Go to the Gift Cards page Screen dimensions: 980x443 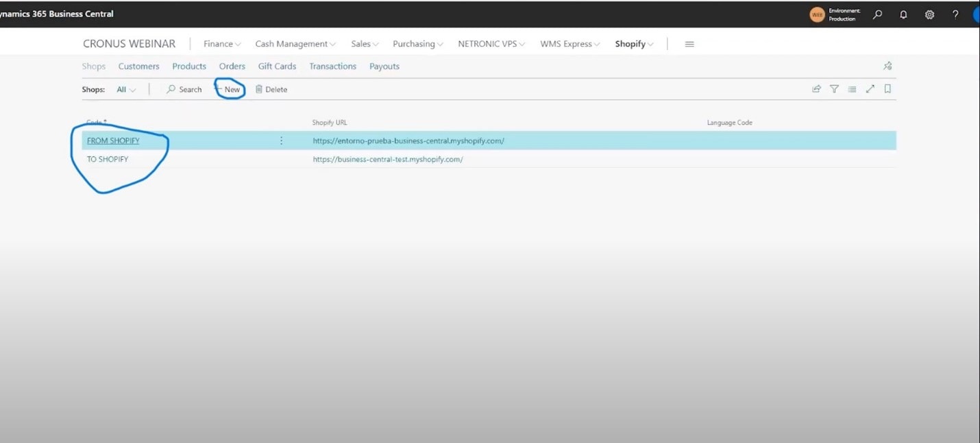277,67
